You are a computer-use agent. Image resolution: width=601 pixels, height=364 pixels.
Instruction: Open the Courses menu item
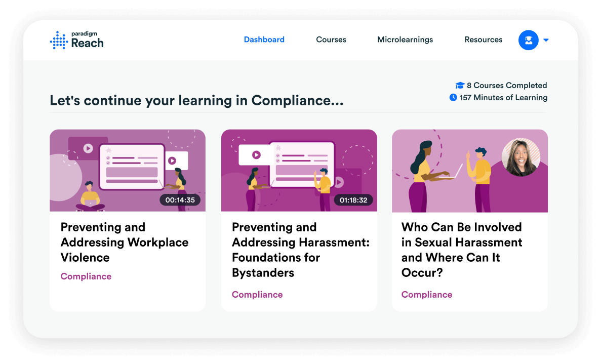click(x=331, y=39)
